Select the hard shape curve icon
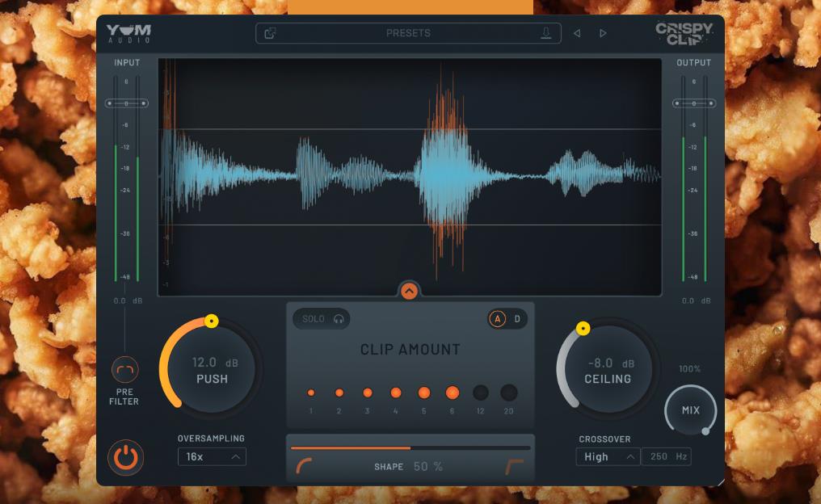The height and width of the screenshot is (504, 821). click(x=514, y=466)
